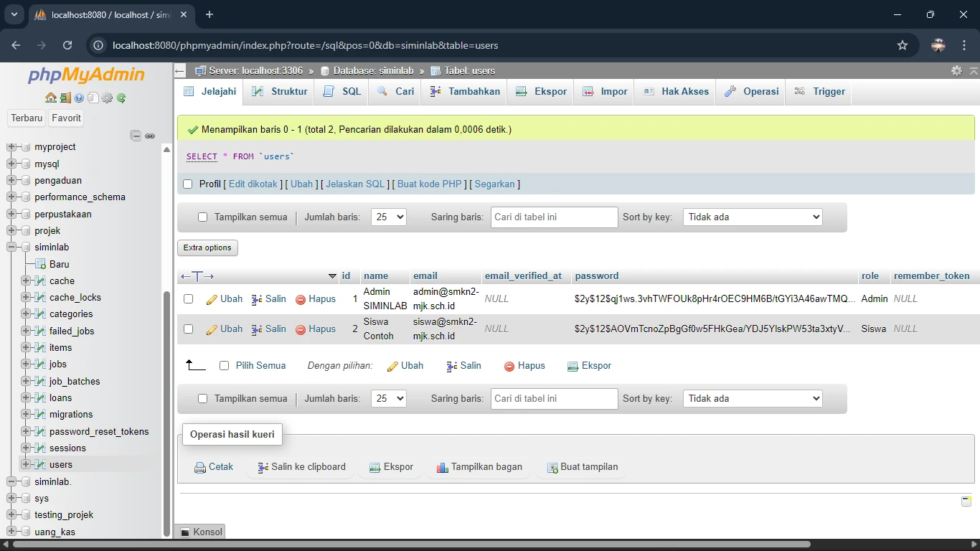The height and width of the screenshot is (551, 980).
Task: Click the top Cari di tabel ini field
Action: (554, 217)
